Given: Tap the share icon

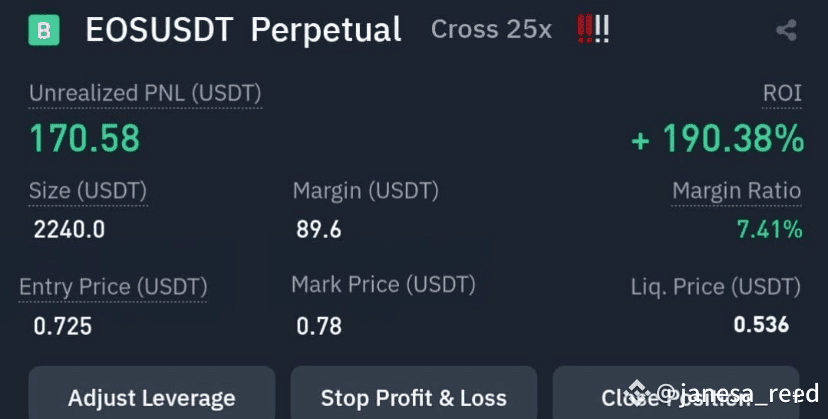Looking at the screenshot, I should point(786,30).
